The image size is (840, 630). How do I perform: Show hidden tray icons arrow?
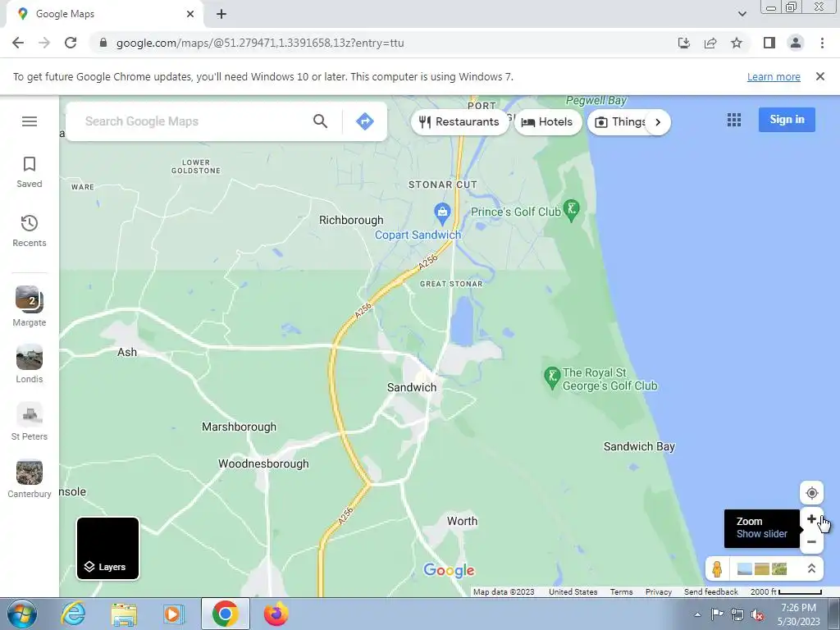click(697, 615)
